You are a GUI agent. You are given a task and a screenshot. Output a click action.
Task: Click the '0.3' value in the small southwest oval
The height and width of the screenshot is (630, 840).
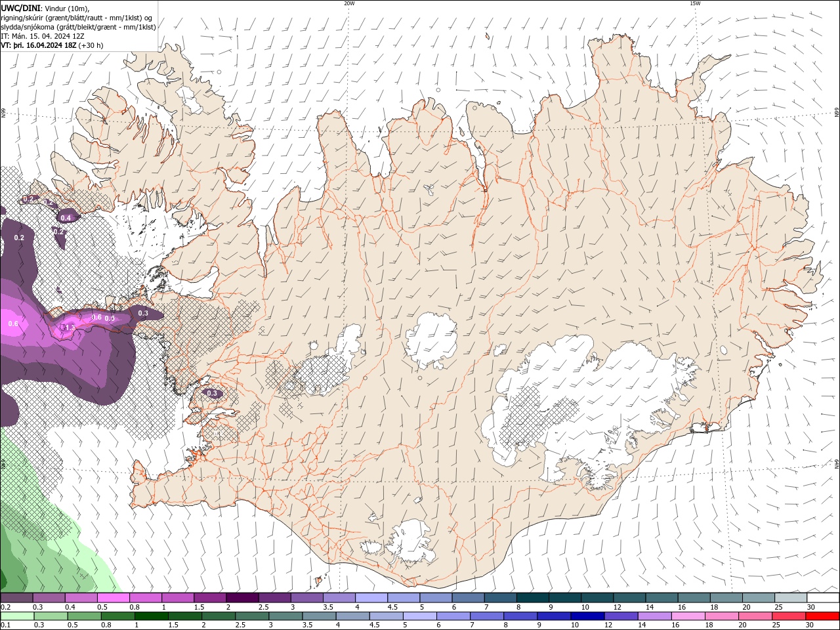212,393
